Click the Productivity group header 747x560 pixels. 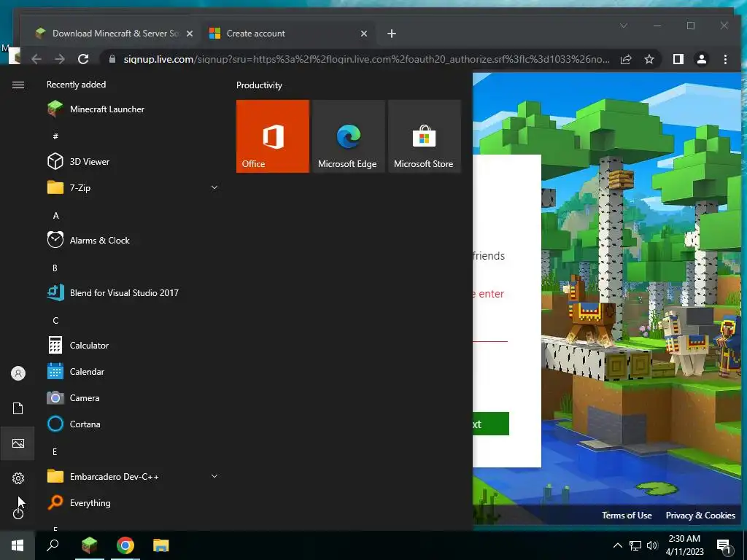coord(259,85)
